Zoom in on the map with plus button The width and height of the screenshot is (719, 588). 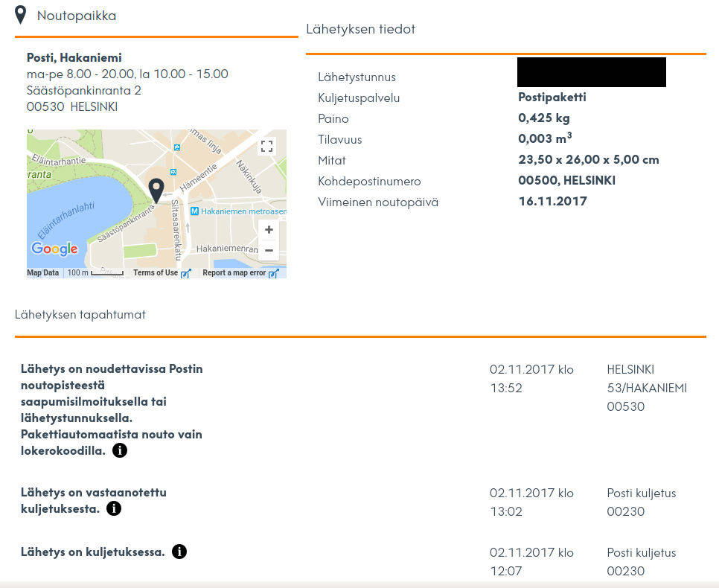click(268, 229)
